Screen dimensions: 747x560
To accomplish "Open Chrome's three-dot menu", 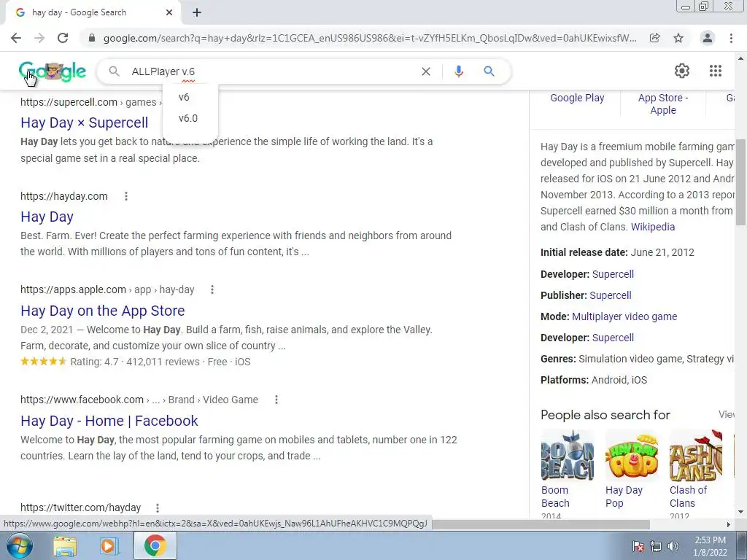I will tap(731, 38).
